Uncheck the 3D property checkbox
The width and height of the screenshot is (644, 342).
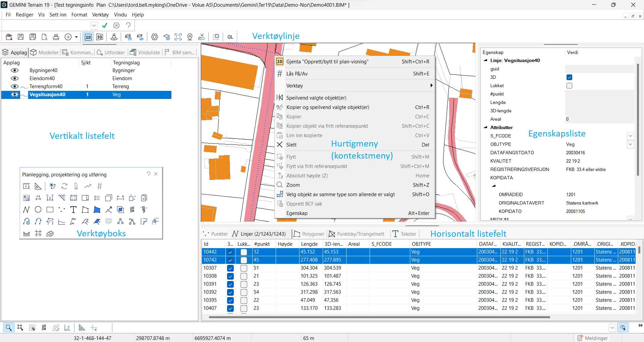569,77
